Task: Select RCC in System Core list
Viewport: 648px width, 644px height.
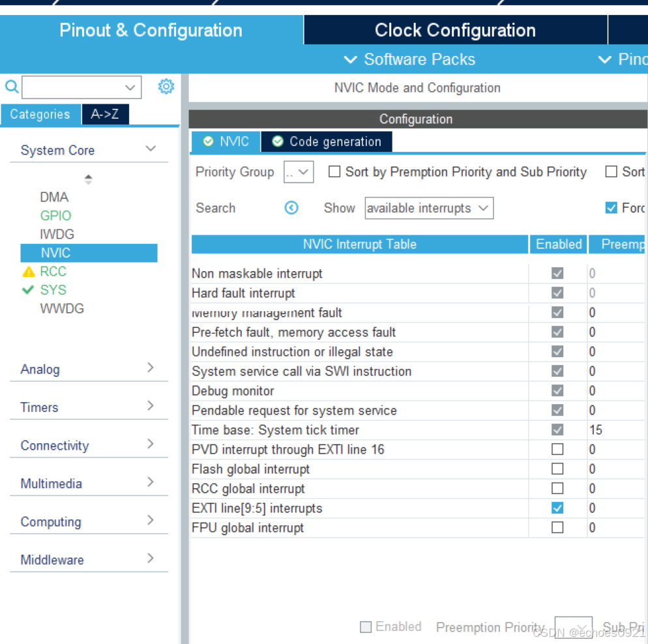Action: [53, 271]
